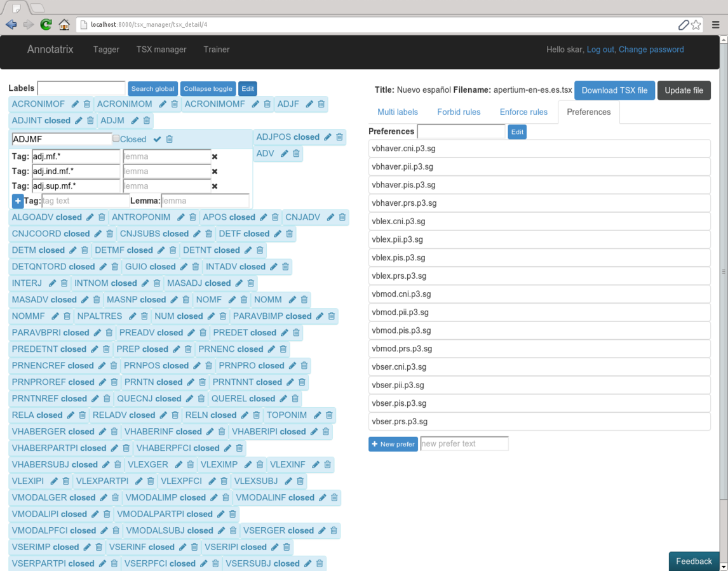Click the pencil edit icon next to ACRONIMOF
This screenshot has height=571, width=728.
pos(76,104)
